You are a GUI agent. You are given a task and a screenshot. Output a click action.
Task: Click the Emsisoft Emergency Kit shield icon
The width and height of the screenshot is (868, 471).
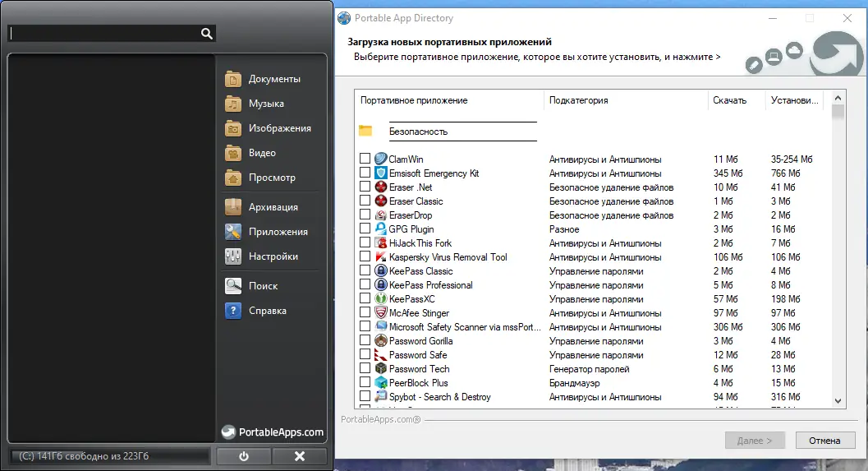tap(381, 173)
